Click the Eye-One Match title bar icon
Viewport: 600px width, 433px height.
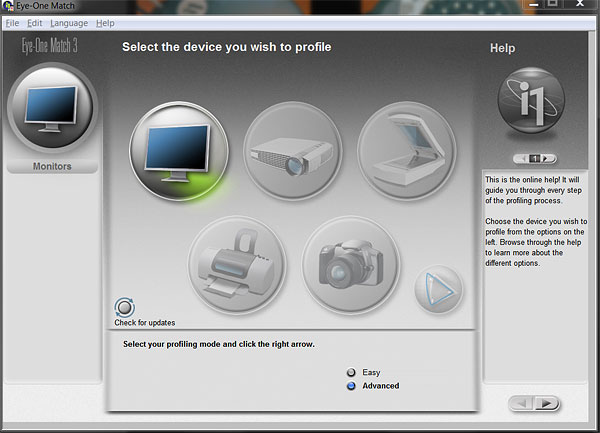pos(8,6)
